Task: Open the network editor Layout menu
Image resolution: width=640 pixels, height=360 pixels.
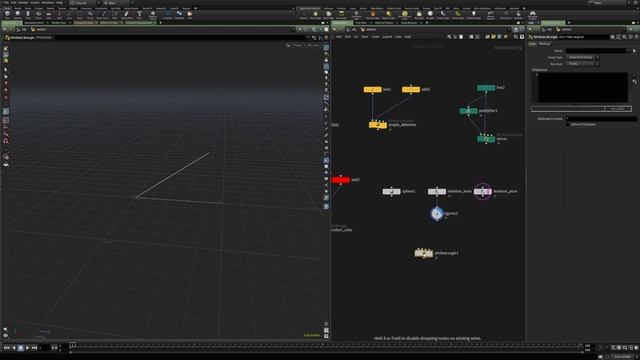Action: 387,37
